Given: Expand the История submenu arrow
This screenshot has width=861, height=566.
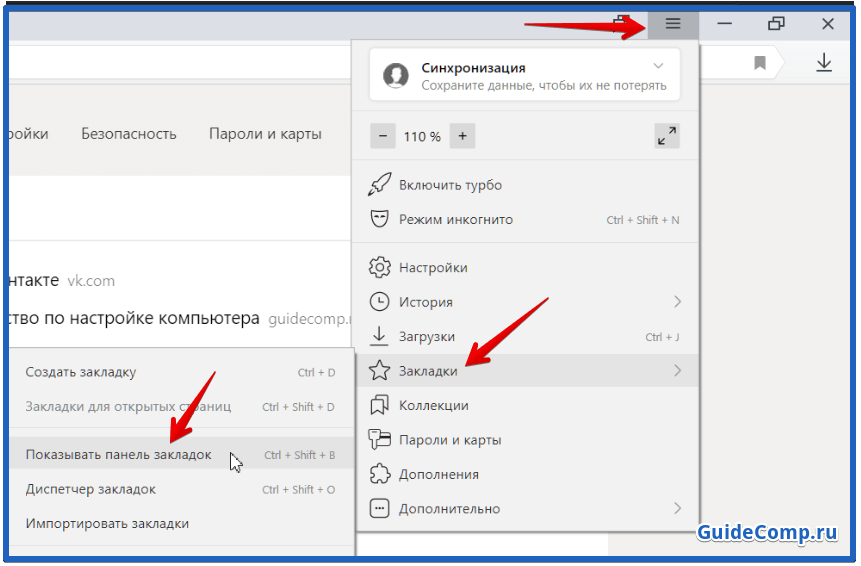Looking at the screenshot, I should pyautogui.click(x=677, y=302).
